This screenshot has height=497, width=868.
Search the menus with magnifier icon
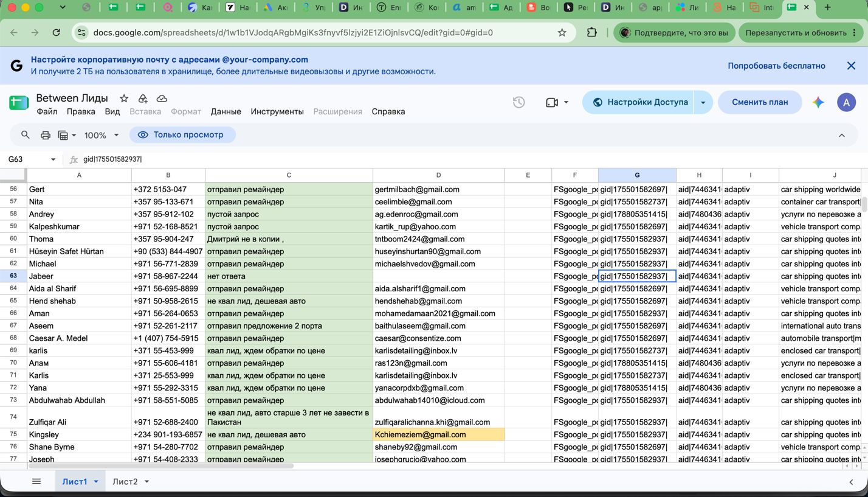coord(26,135)
